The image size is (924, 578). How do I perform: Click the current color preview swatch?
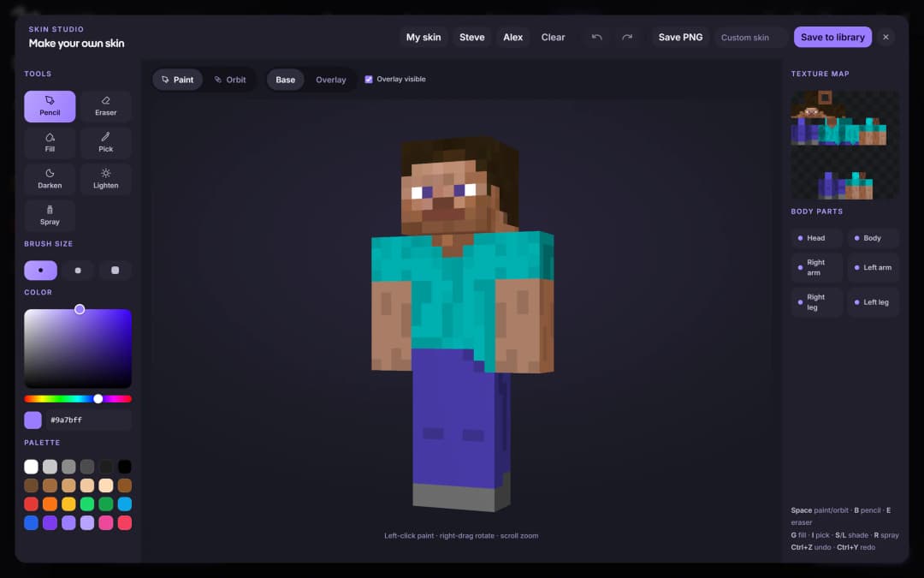pos(33,420)
